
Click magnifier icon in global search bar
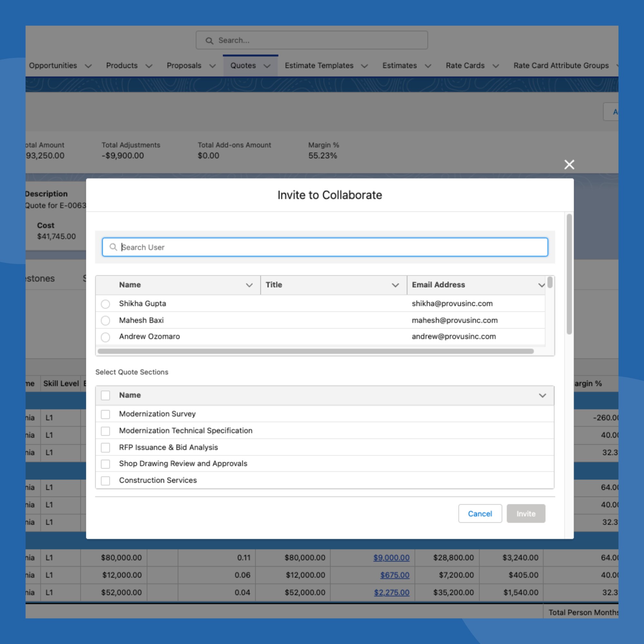(x=209, y=41)
